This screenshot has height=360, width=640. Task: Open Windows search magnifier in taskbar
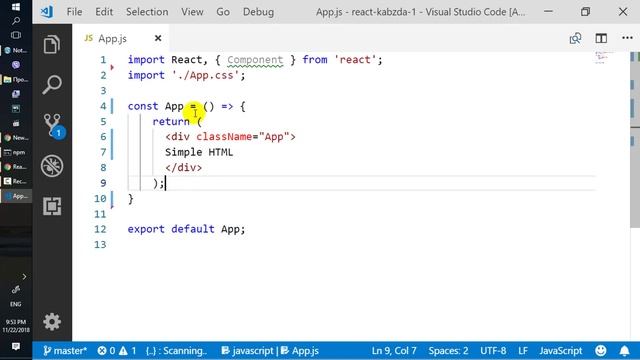click(16, 20)
